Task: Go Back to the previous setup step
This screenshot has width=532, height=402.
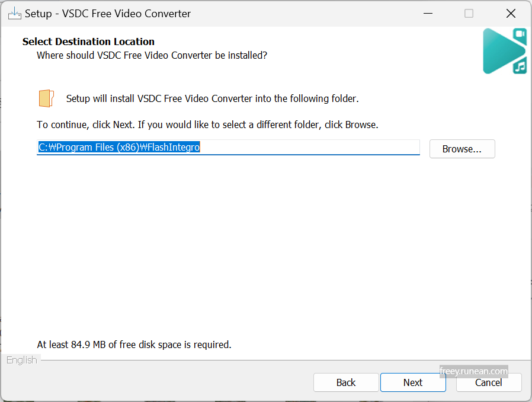Action: [346, 382]
